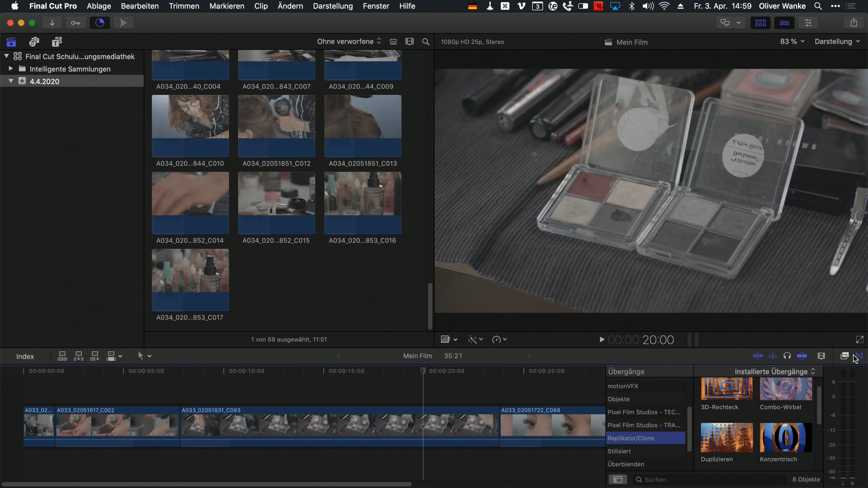The width and height of the screenshot is (868, 488).
Task: Open the keyword editor key icon
Action: [75, 23]
